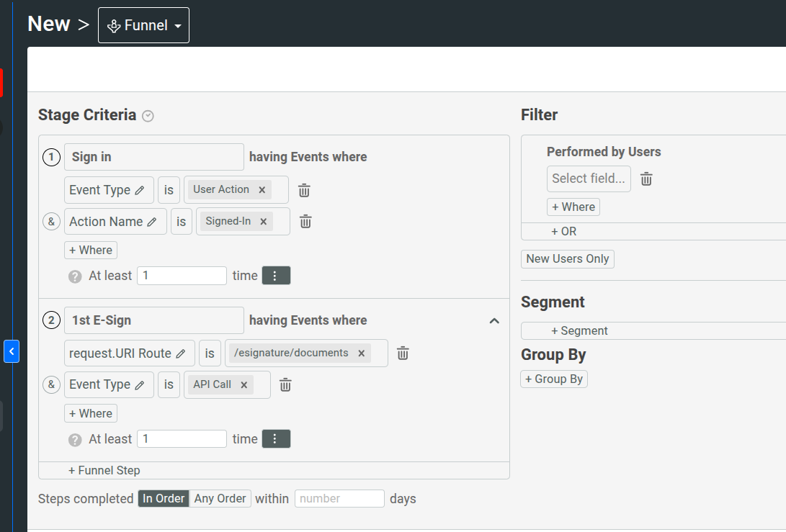
Task: Collapse the 1st E-Sign stage with its chevron
Action: (494, 320)
